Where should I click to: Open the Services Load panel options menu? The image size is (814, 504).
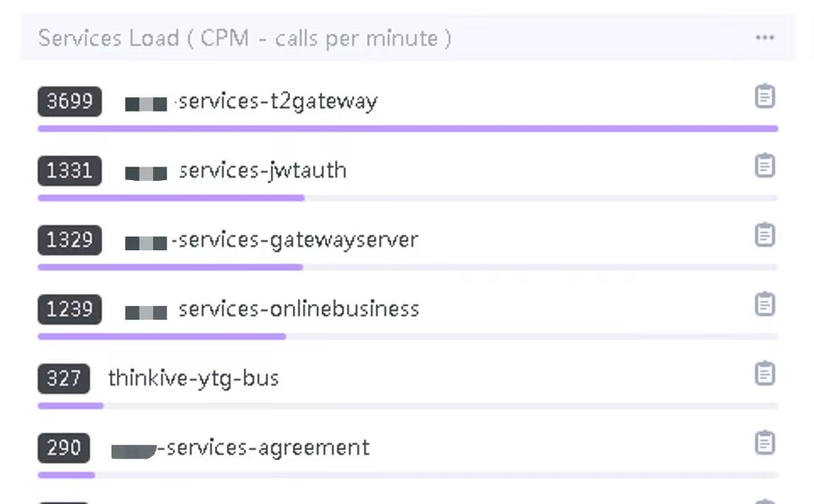click(765, 38)
